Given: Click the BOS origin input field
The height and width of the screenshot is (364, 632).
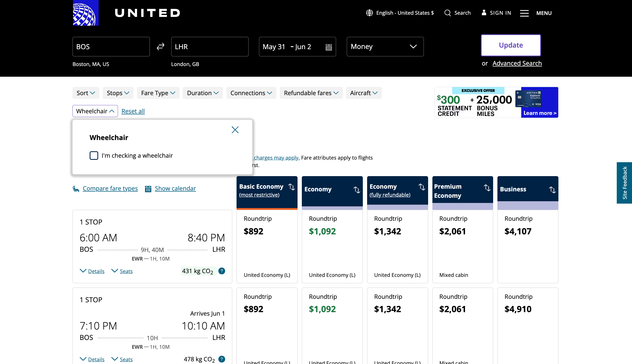Looking at the screenshot, I should [x=111, y=47].
